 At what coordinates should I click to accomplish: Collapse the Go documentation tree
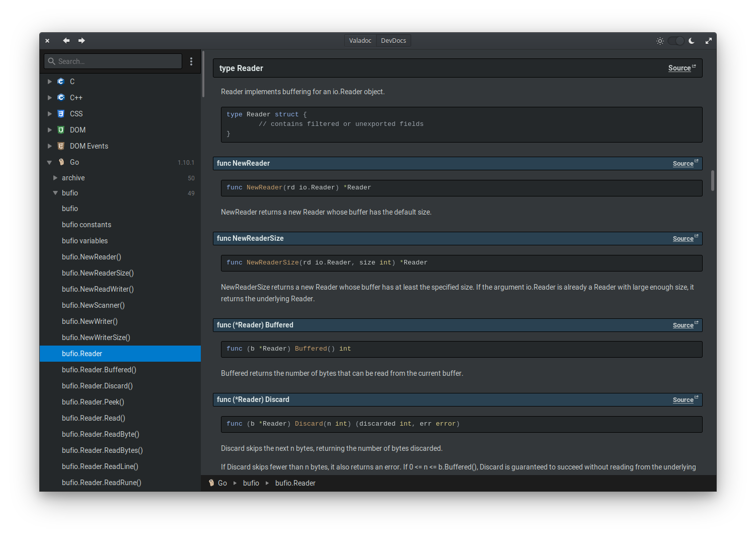pyautogui.click(x=49, y=162)
